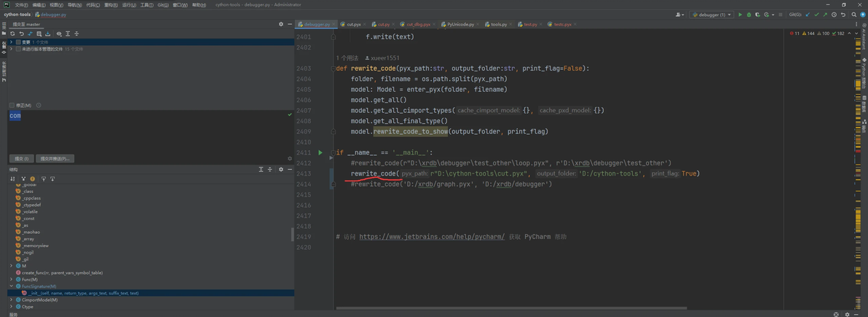
Task: Open commit panel gear settings
Action: tap(280, 24)
